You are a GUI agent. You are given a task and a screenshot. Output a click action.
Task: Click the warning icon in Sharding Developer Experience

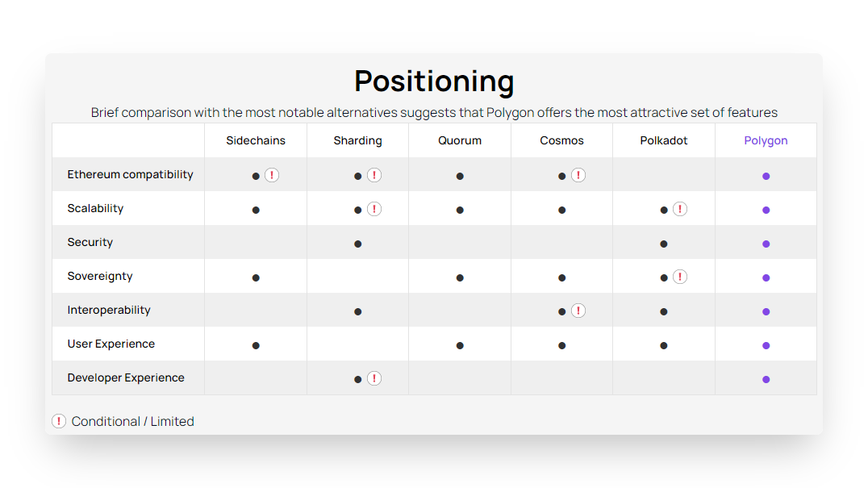374,378
